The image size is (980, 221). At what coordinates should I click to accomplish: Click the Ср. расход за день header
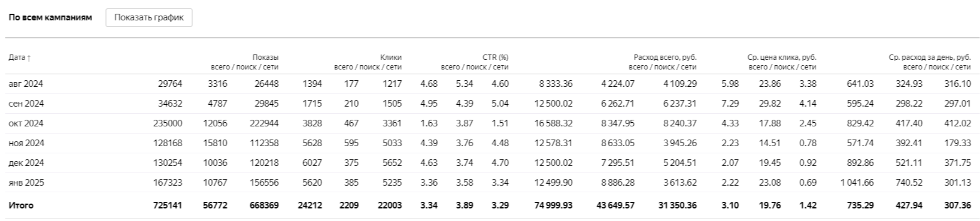930,57
